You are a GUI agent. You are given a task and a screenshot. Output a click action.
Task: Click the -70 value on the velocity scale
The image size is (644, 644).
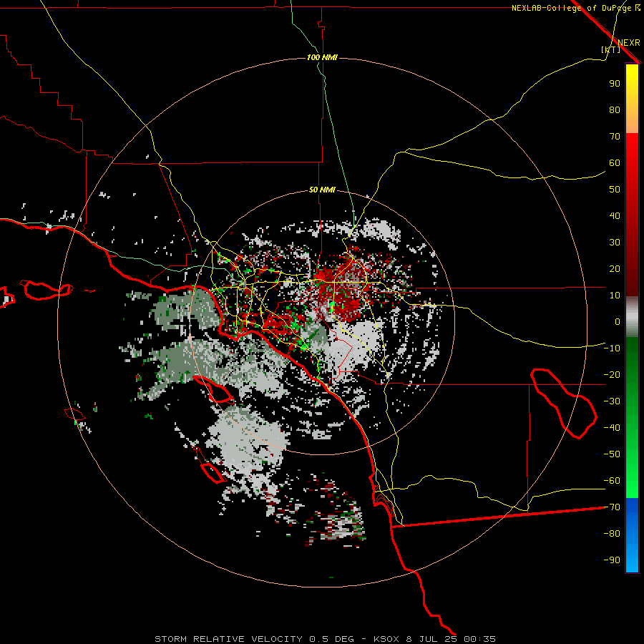click(x=612, y=507)
